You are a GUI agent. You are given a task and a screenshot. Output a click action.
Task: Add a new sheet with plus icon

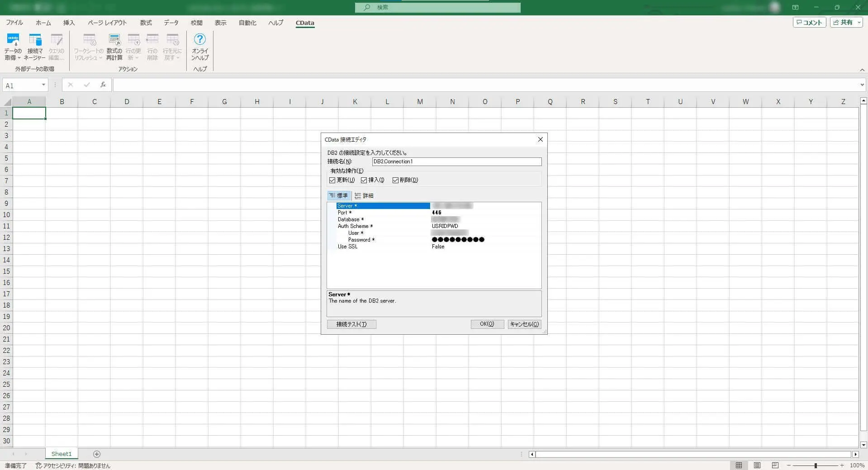(x=96, y=454)
